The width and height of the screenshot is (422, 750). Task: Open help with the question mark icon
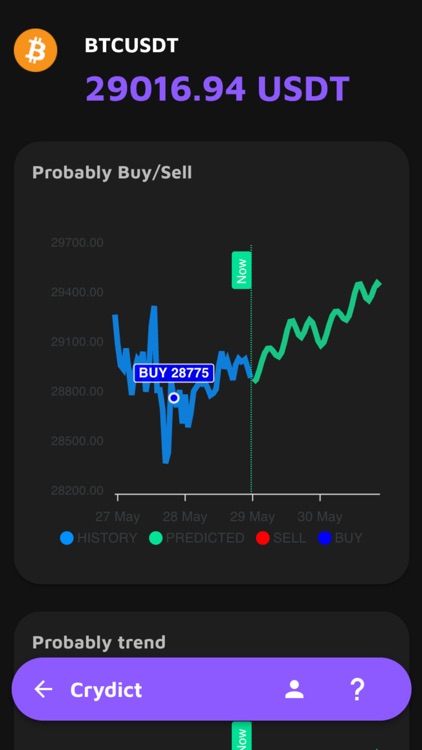coord(357,689)
